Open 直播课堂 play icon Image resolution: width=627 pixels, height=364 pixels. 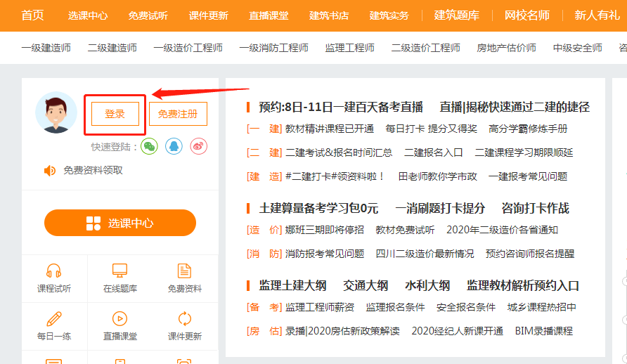click(x=120, y=319)
